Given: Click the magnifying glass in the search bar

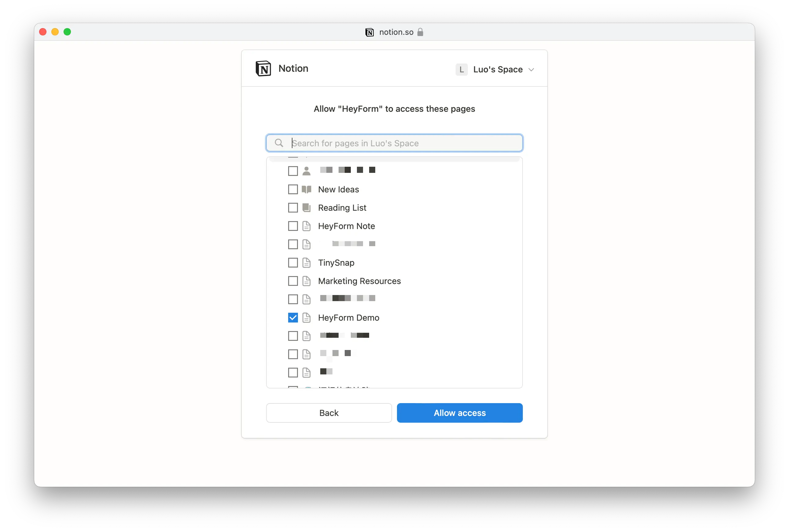Looking at the screenshot, I should (279, 143).
